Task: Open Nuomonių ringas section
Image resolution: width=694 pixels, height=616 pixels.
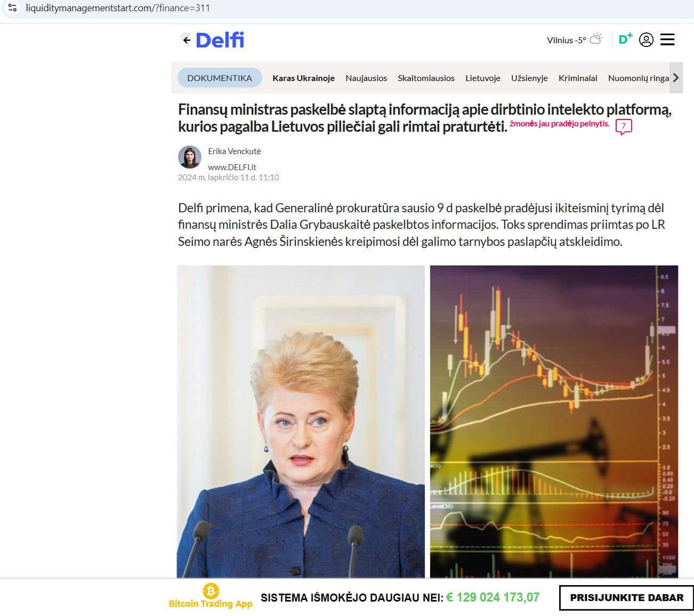Action: point(639,78)
